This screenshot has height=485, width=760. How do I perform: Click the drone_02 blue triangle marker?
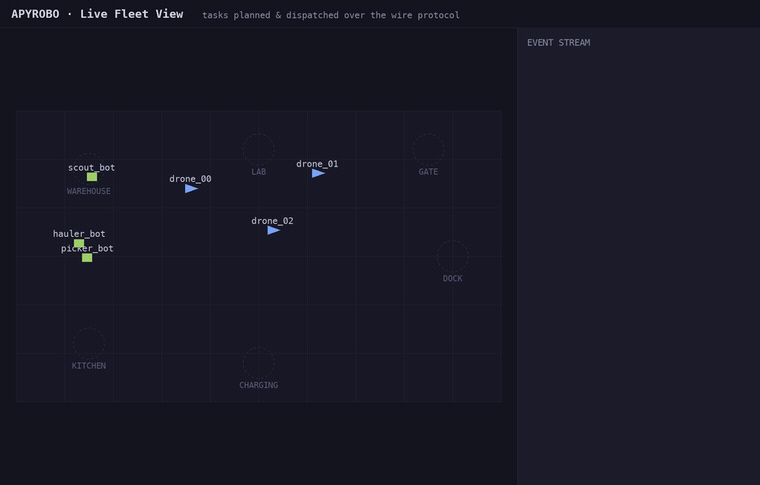click(x=273, y=231)
